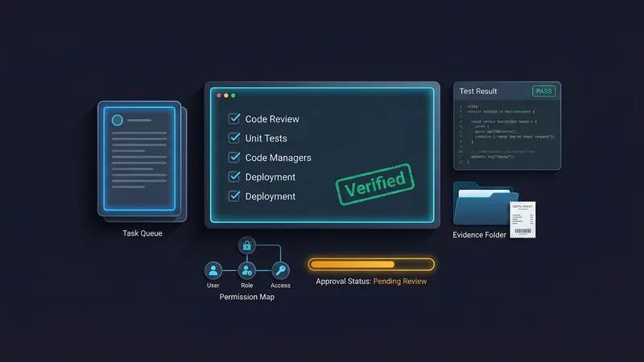Image resolution: width=644 pixels, height=362 pixels.
Task: Select the User icon in Permission Map
Action: coord(213,270)
